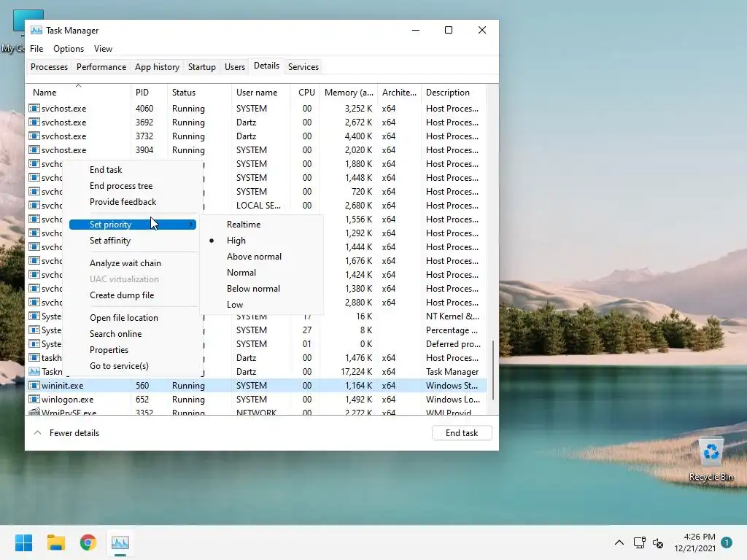The width and height of the screenshot is (747, 560).
Task: Sort by the CPU column header
Action: coord(305,93)
